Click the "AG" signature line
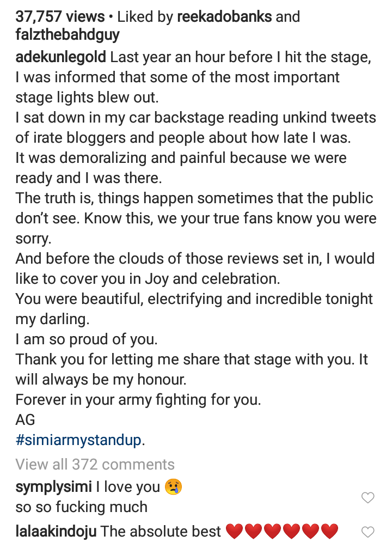Image resolution: width=392 pixels, height=542 pixels. (25, 419)
